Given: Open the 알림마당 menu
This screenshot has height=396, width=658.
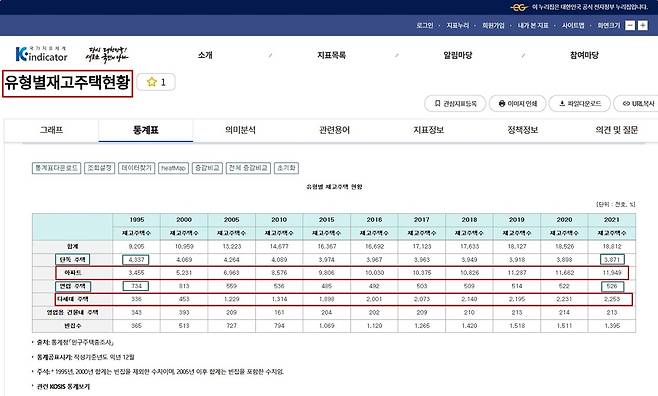Looking at the screenshot, I should pyautogui.click(x=458, y=55).
